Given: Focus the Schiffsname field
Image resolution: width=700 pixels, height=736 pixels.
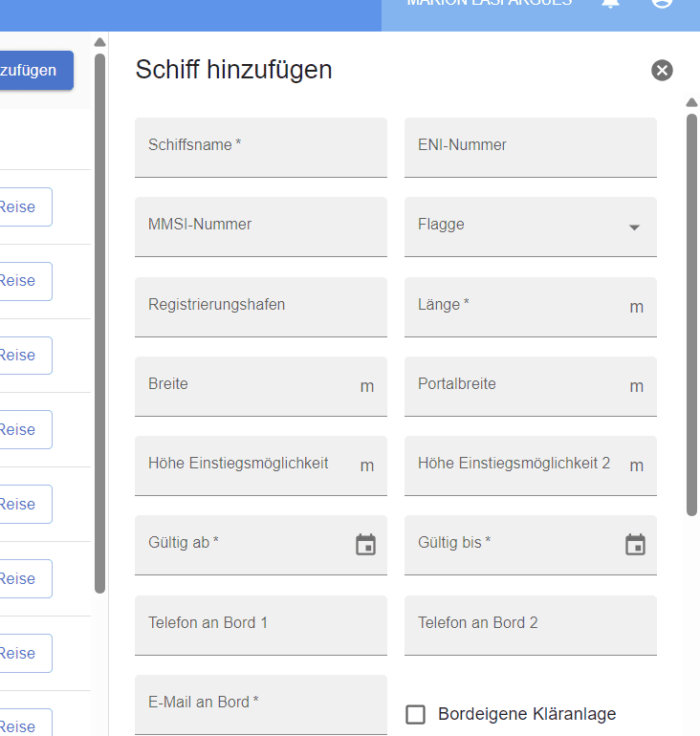Looking at the screenshot, I should click(261, 147).
